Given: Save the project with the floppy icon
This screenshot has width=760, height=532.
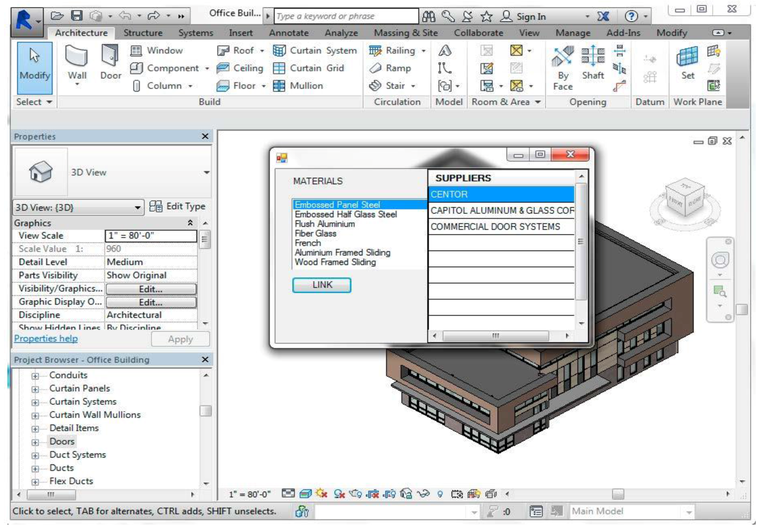Looking at the screenshot, I should (76, 16).
